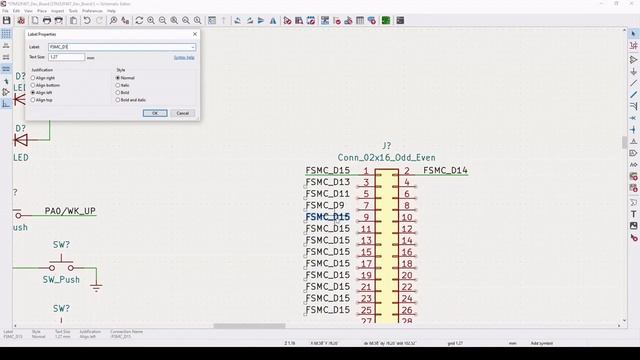Click the Page Settings sheet icon
640x360 pixels.
pyautogui.click(x=35, y=20)
